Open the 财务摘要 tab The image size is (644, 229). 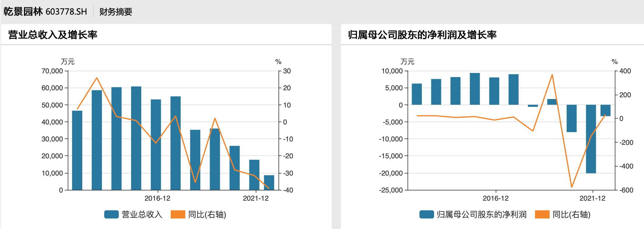click(x=116, y=12)
